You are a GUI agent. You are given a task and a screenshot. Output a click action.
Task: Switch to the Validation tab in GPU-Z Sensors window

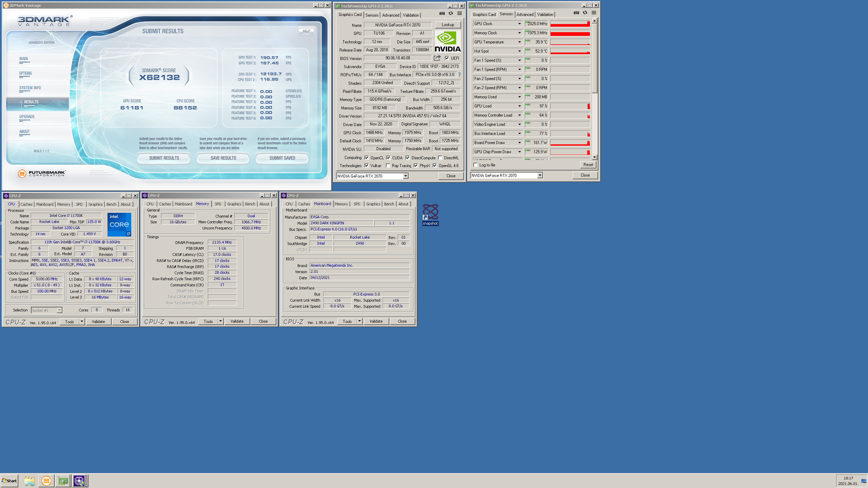pyautogui.click(x=545, y=15)
